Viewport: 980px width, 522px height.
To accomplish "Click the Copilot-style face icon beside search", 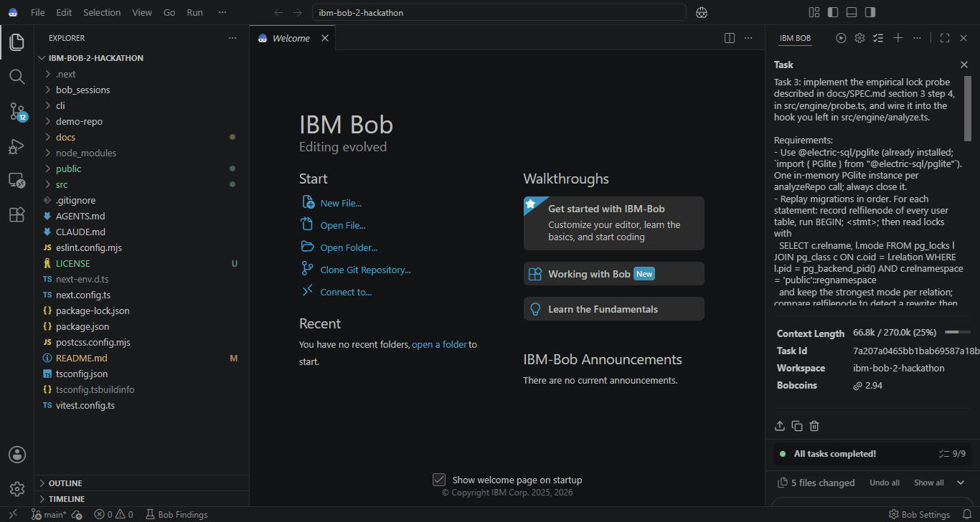I will (x=702, y=12).
